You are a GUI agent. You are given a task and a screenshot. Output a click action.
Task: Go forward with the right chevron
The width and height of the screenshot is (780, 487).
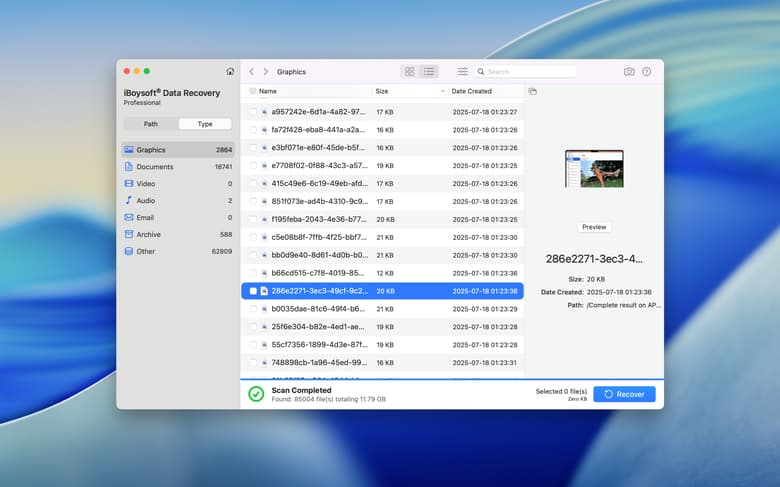[266, 72]
